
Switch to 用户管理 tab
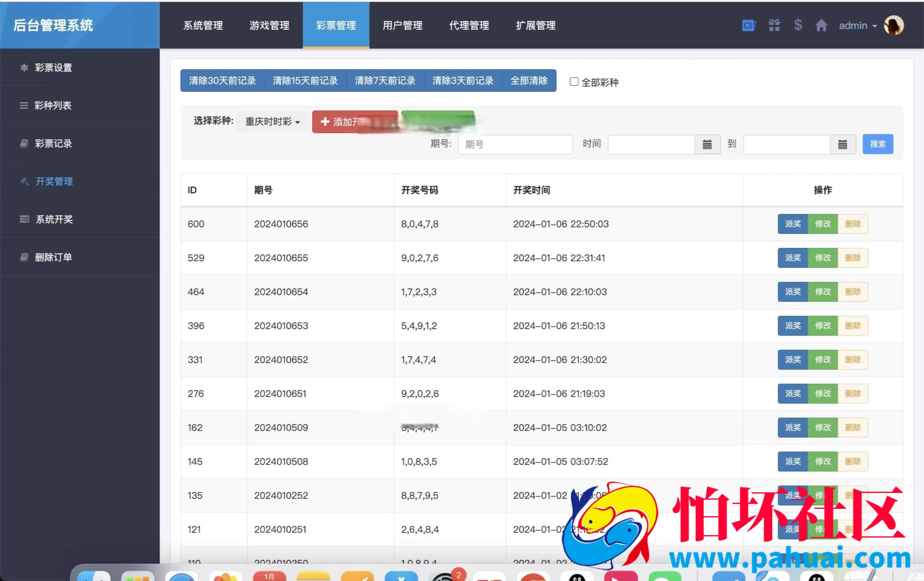tap(402, 25)
